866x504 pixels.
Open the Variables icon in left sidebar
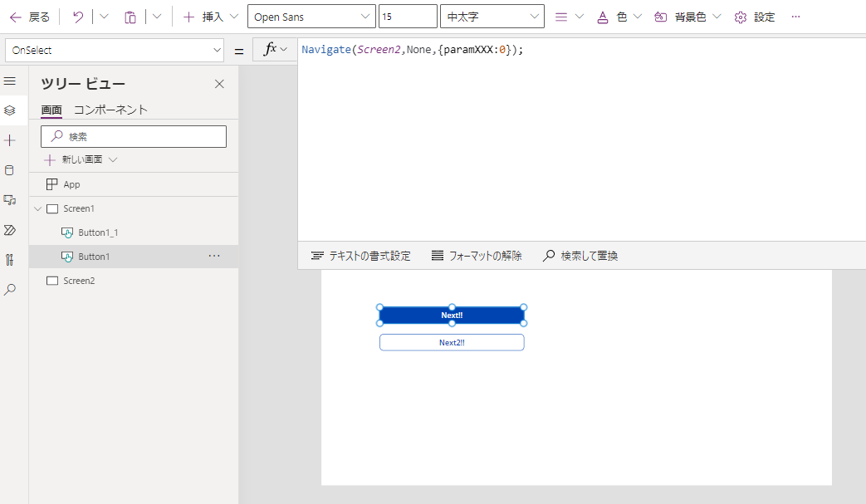(x=10, y=260)
